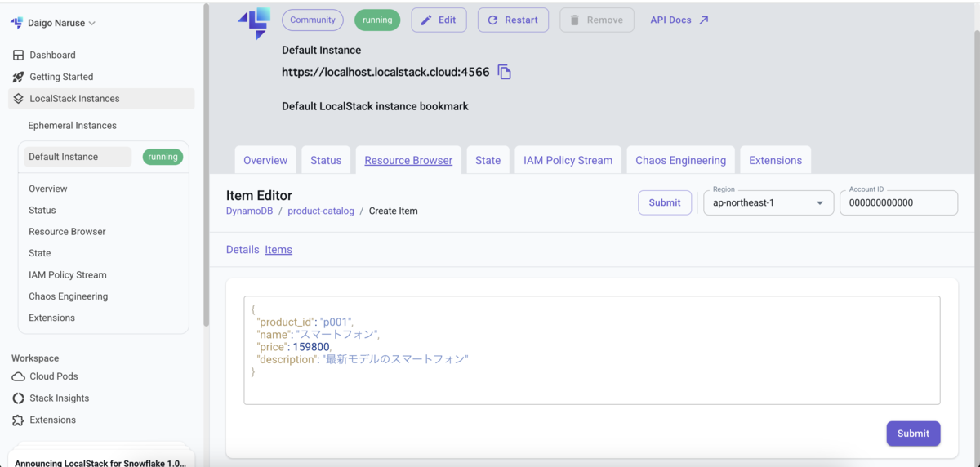Open Chaos Engineering in the sidebar list
This screenshot has height=467, width=980.
pyautogui.click(x=69, y=296)
